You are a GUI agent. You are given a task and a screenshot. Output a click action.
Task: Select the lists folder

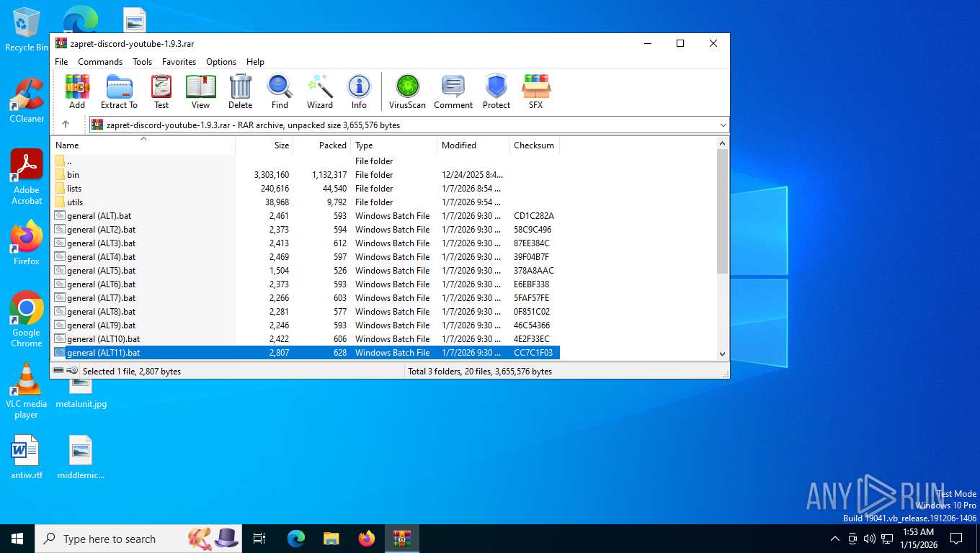[306, 189]
